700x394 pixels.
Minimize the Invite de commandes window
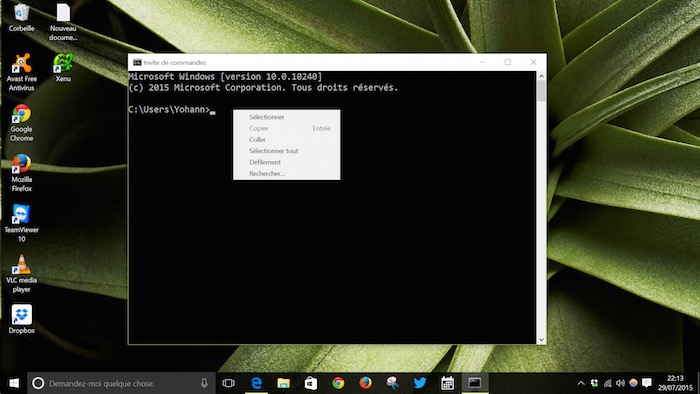coord(482,62)
